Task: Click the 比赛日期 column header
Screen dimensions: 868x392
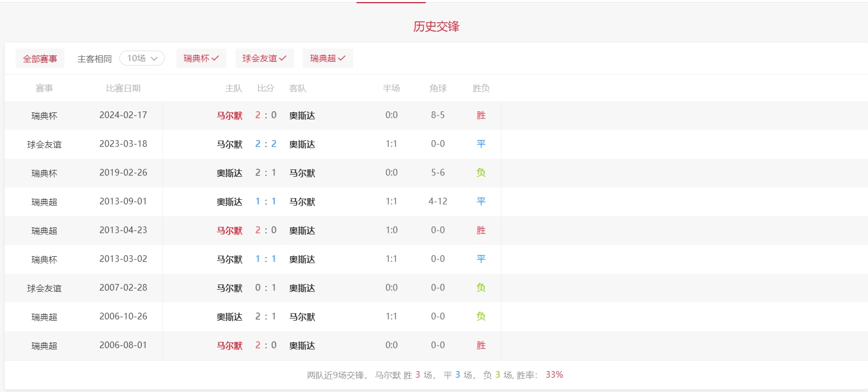Action: [x=123, y=88]
